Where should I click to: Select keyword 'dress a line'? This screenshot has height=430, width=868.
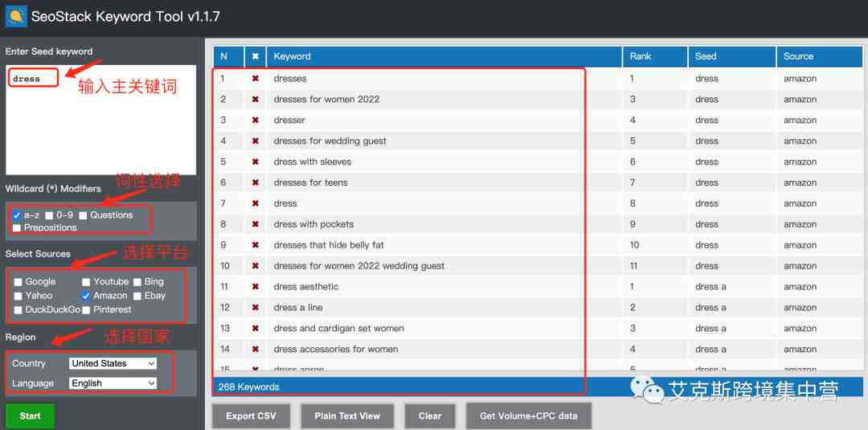click(298, 308)
